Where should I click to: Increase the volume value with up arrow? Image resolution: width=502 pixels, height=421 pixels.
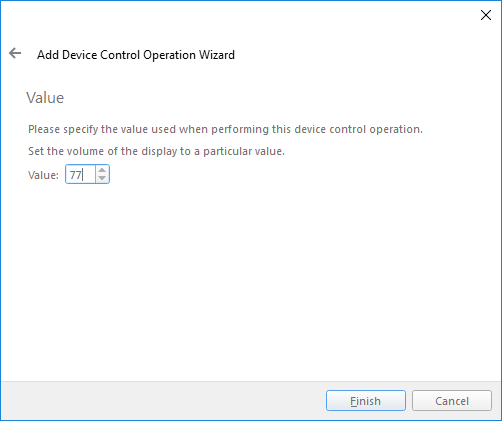point(102,170)
